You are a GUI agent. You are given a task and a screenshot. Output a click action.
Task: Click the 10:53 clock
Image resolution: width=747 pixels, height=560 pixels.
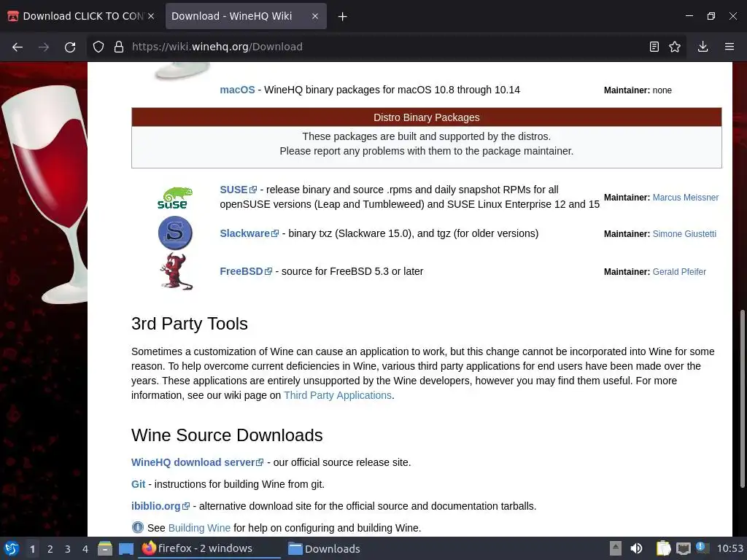729,548
